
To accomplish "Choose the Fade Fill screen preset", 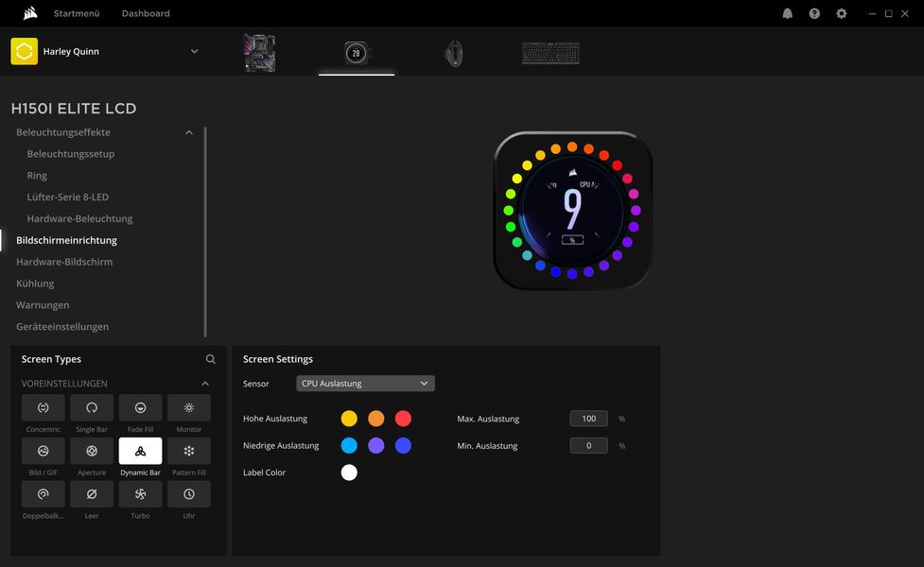I will pos(140,407).
